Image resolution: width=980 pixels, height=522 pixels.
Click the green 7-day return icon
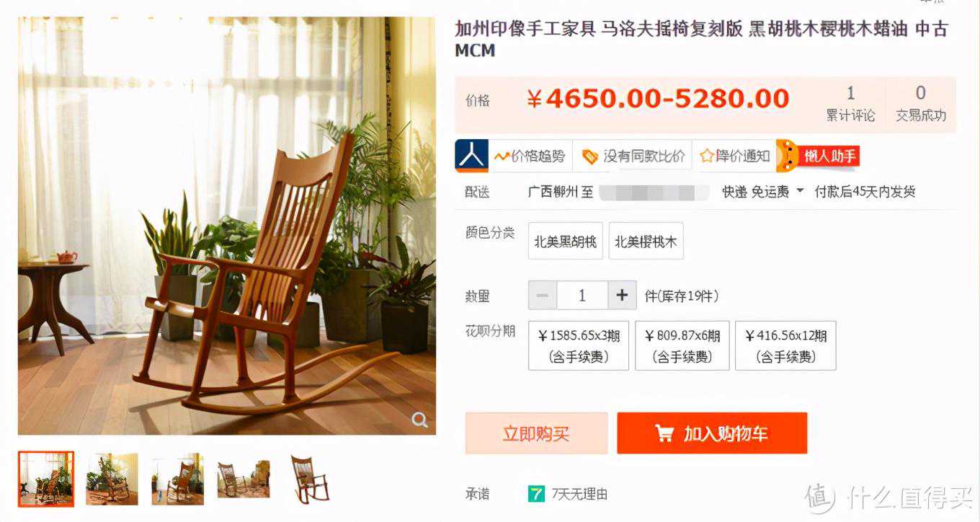pos(536,494)
